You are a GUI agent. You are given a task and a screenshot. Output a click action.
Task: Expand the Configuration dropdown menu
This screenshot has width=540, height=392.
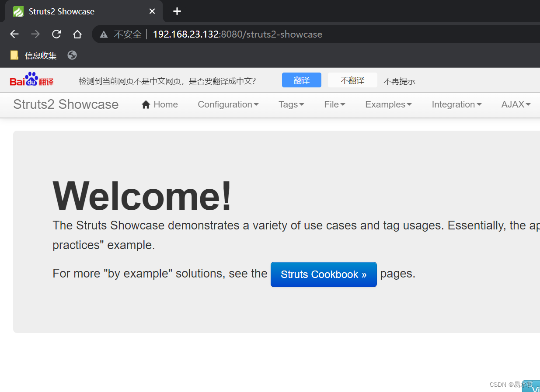[x=228, y=104]
